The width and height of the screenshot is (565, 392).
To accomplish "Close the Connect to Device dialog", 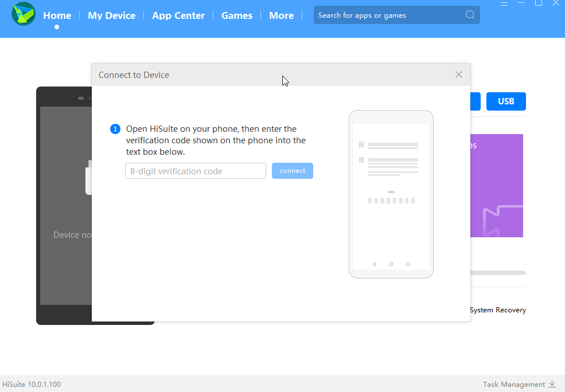I will [459, 75].
